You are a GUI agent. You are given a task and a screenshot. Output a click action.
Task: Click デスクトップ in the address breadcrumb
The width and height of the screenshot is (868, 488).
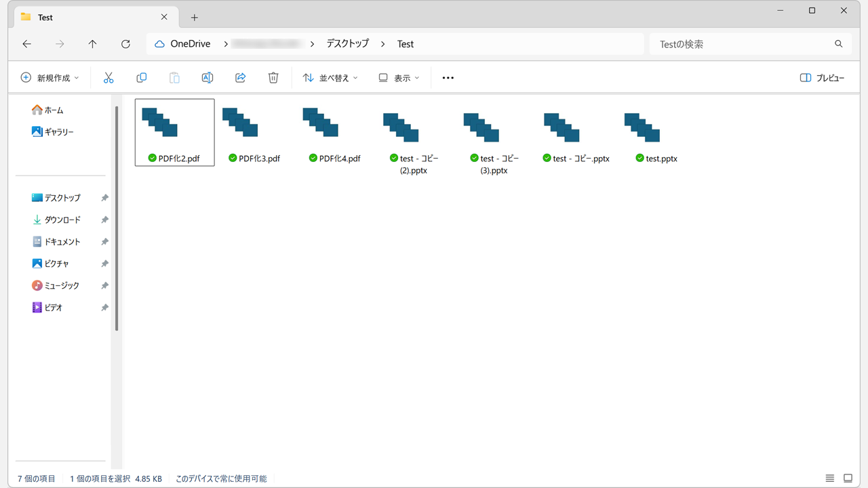(x=347, y=44)
